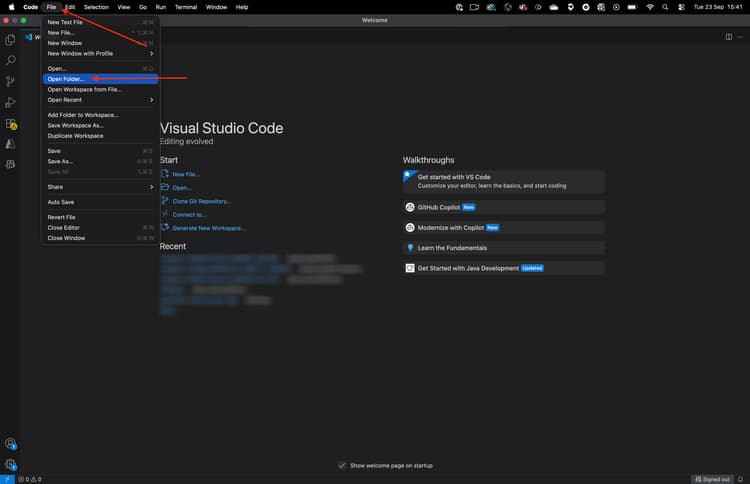Viewport: 750px width, 484px height.
Task: Choose New Window menu item
Action: click(x=100, y=43)
